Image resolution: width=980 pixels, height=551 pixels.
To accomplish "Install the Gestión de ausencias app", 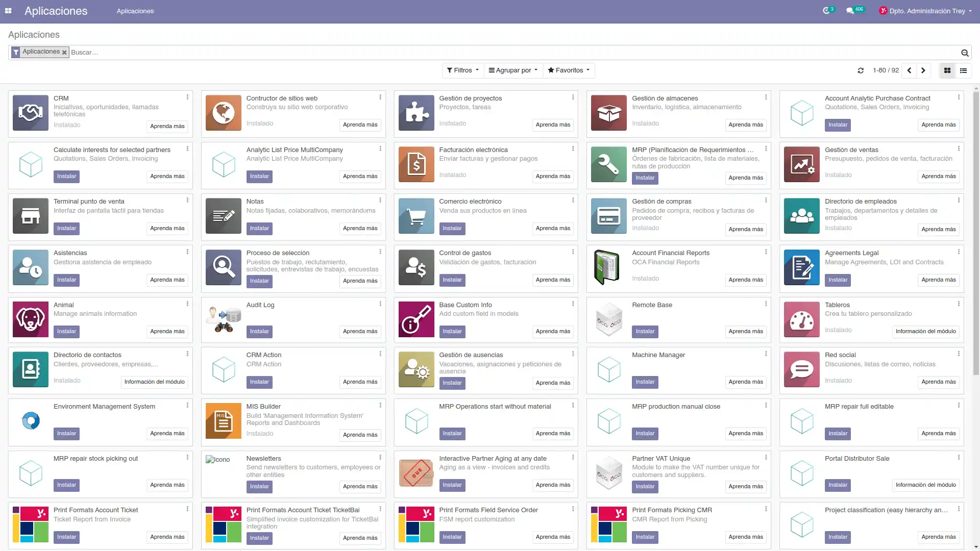I will tap(452, 383).
